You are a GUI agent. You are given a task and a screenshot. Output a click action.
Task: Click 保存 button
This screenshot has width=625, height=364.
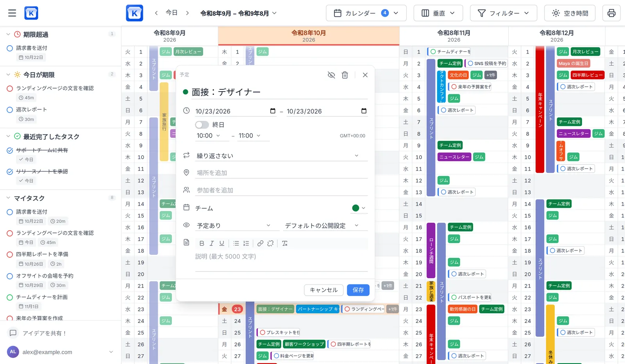tap(358, 290)
